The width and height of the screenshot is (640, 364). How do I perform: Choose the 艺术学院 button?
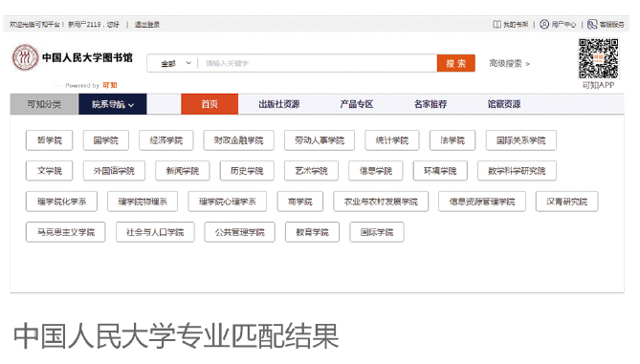point(312,171)
